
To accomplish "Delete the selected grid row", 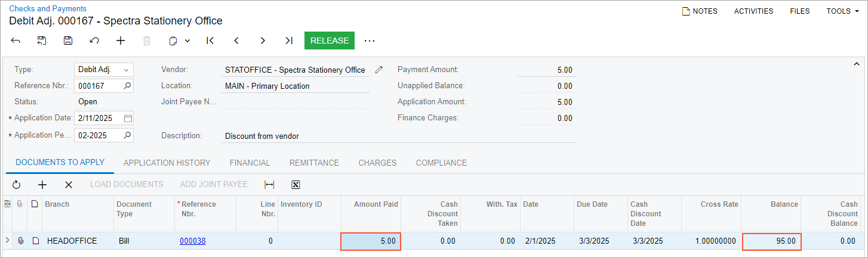I will coord(69,185).
